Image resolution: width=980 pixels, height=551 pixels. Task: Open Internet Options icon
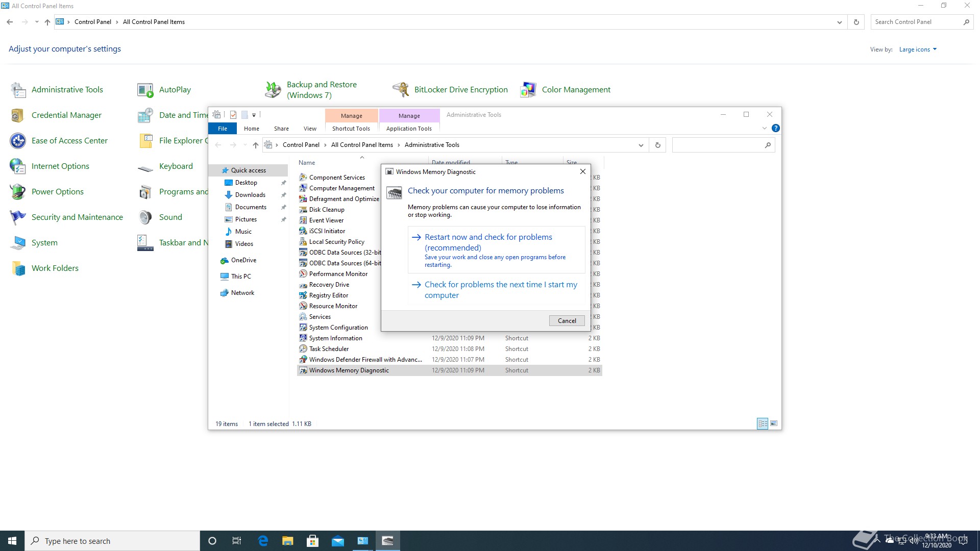(x=18, y=166)
